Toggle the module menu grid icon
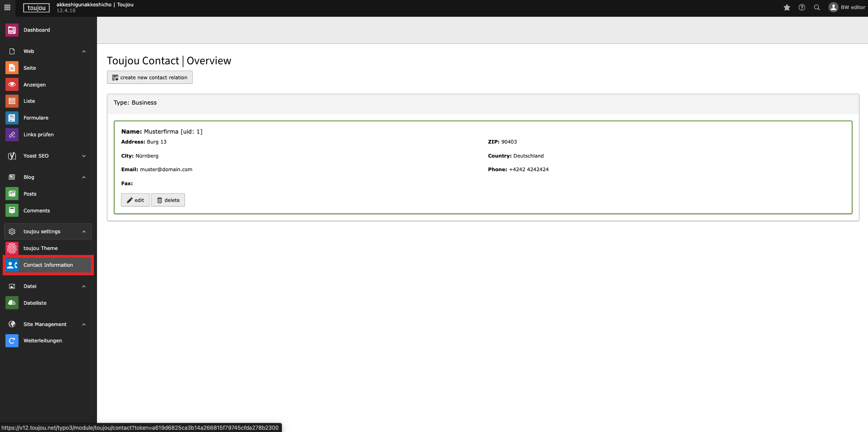Screen dimensions: 868x432 pyautogui.click(x=7, y=8)
